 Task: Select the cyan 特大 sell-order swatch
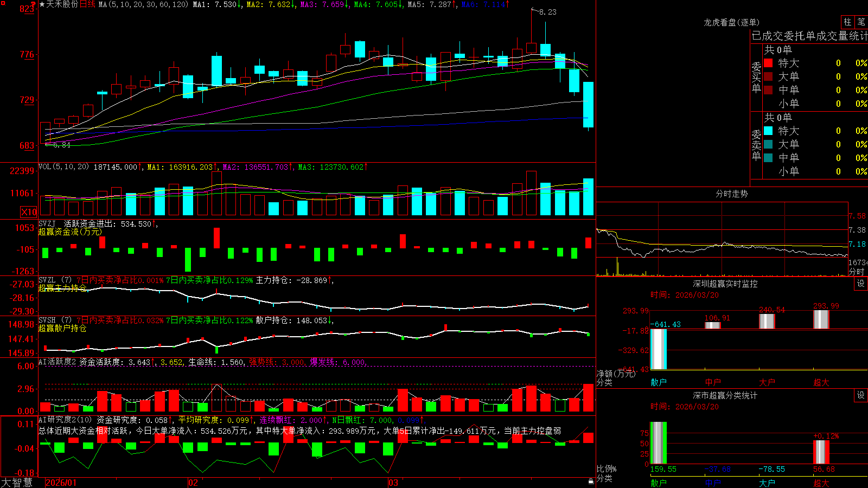point(768,131)
